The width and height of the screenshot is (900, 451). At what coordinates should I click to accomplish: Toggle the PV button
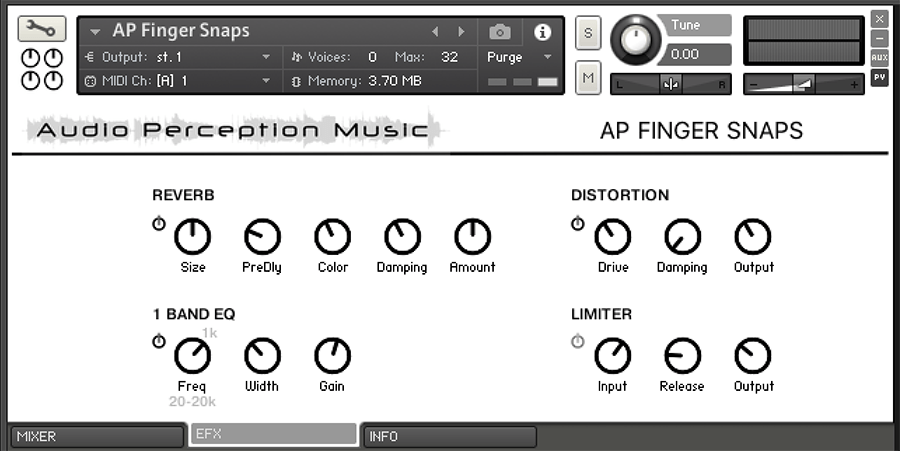click(879, 77)
